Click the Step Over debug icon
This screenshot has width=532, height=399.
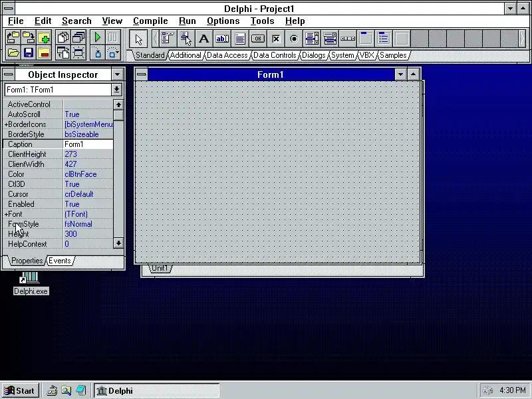point(113,53)
